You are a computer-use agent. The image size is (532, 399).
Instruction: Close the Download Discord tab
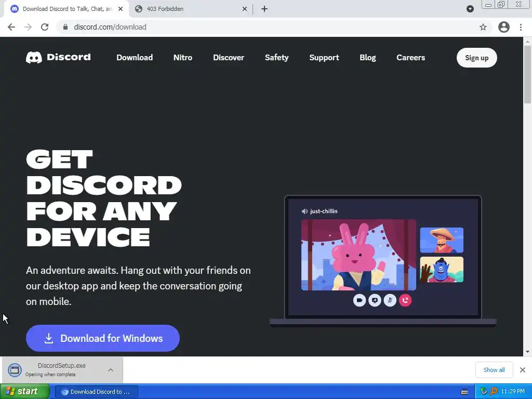121,9
